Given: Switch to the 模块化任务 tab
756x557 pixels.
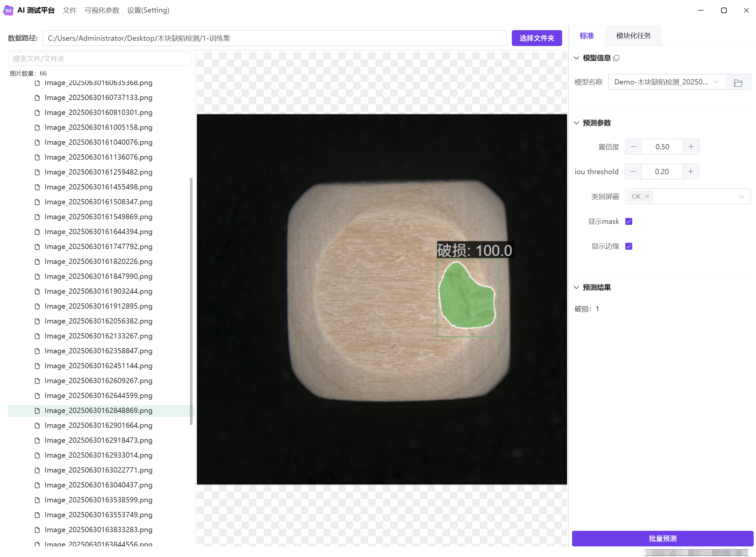Looking at the screenshot, I should coord(633,36).
